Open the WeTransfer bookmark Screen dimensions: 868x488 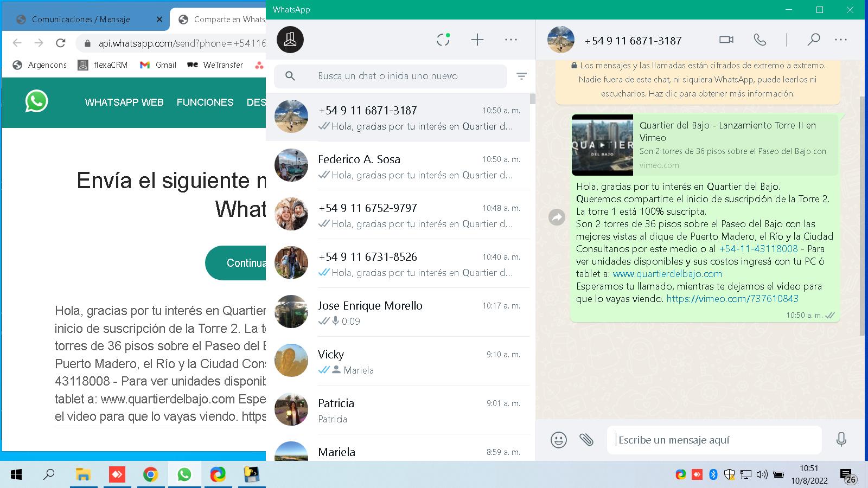click(x=215, y=65)
